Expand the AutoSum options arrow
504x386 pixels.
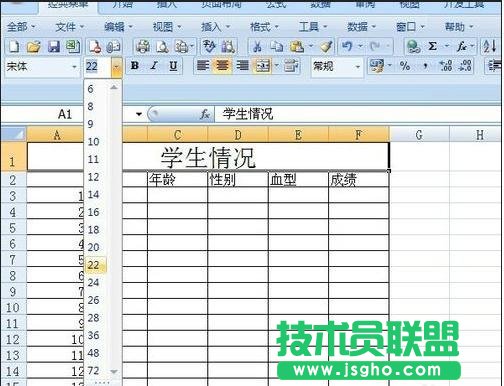(x=446, y=46)
